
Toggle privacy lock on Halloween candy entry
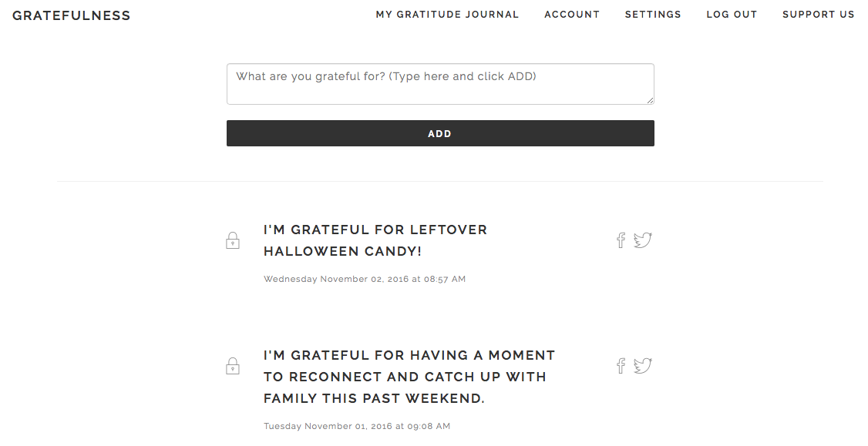click(x=233, y=240)
